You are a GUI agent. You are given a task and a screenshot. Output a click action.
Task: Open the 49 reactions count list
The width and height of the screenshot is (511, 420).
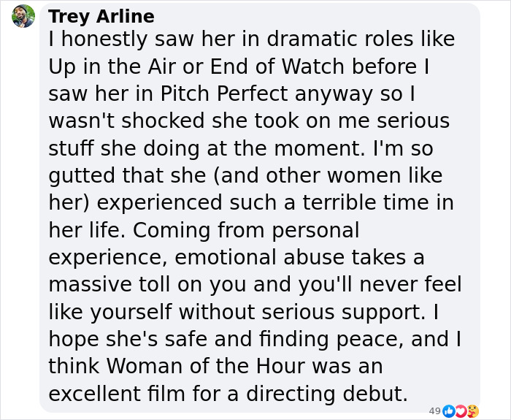pyautogui.click(x=434, y=411)
